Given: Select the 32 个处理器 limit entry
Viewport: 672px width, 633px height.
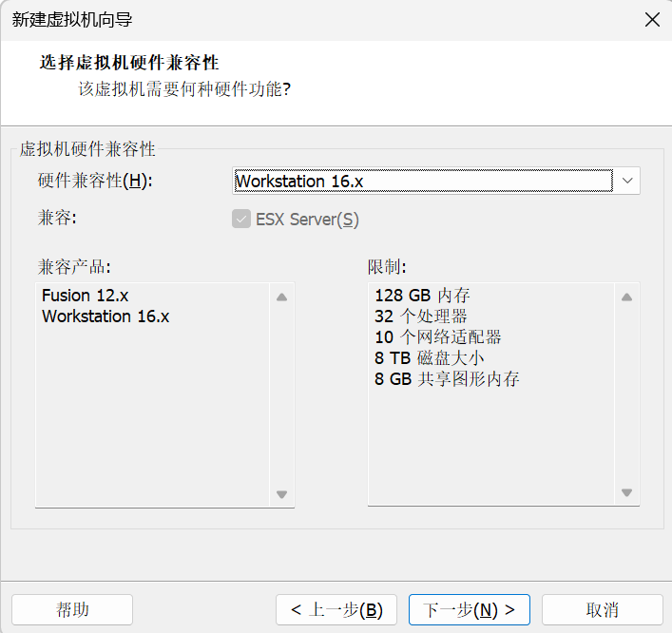Looking at the screenshot, I should coord(420,316).
